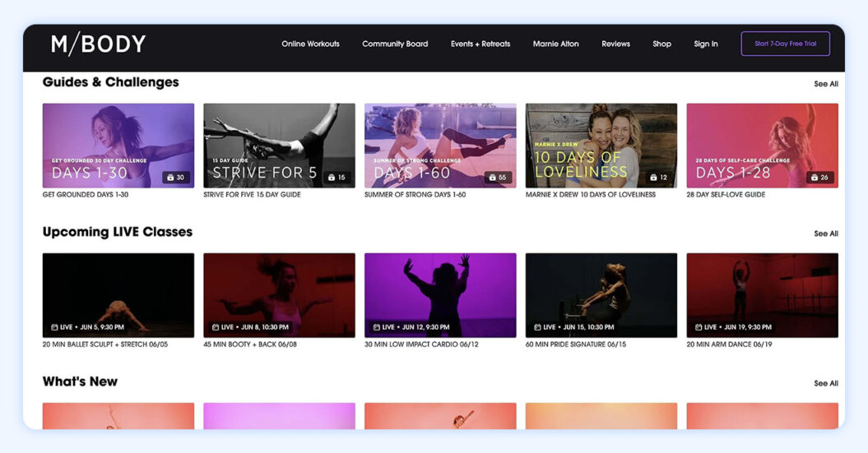Open the Shop page
The image size is (868, 453).
tap(661, 44)
